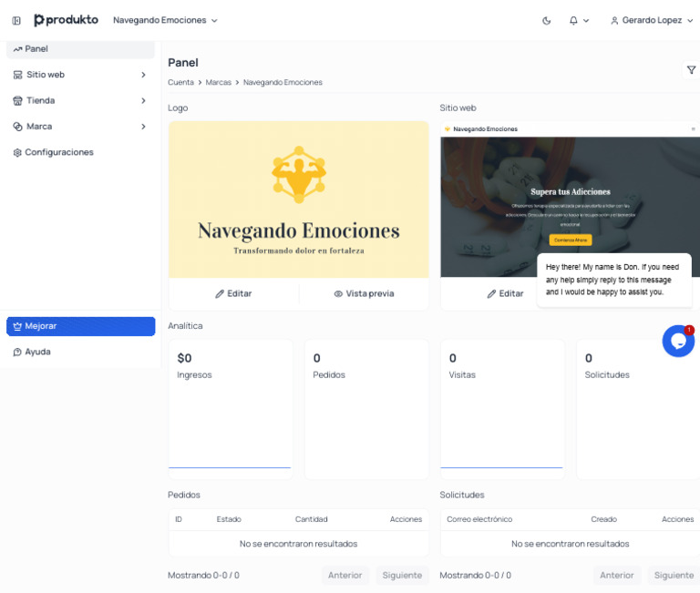The width and height of the screenshot is (700, 593).
Task: Open the Navegando Emociones brand switcher
Action: 165,21
